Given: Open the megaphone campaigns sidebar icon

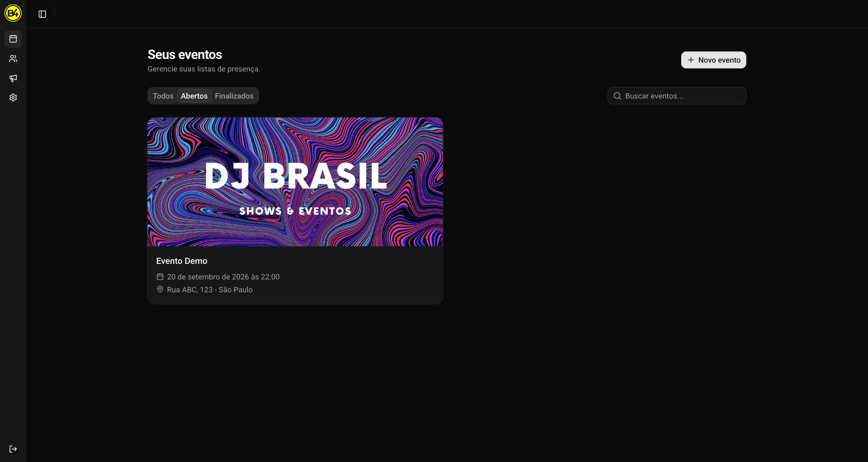Looking at the screenshot, I should coord(13,78).
